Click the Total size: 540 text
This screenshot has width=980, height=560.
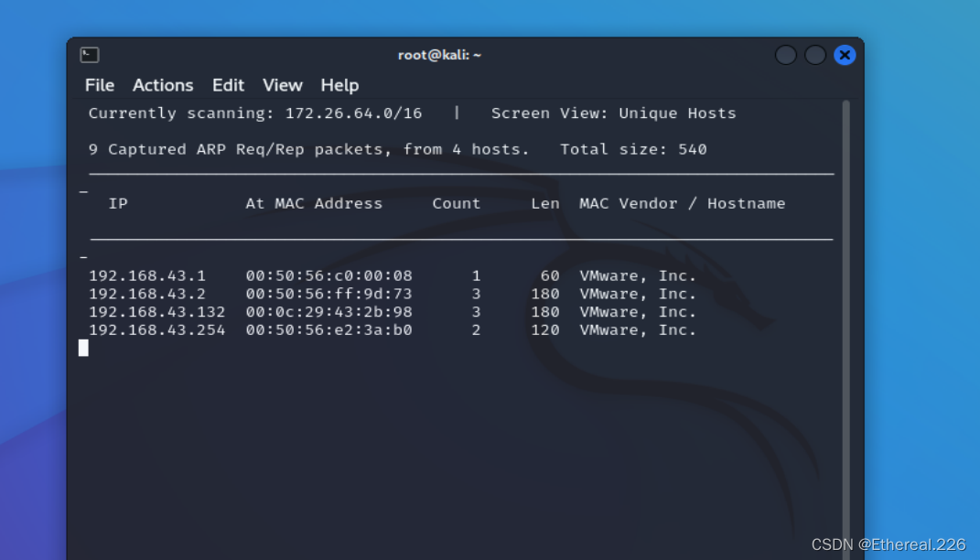point(634,148)
